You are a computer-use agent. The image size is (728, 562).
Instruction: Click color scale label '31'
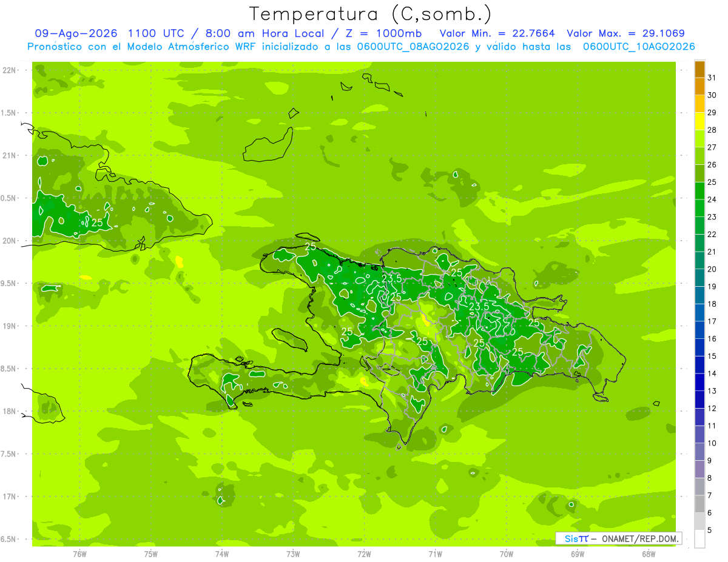pos(712,78)
